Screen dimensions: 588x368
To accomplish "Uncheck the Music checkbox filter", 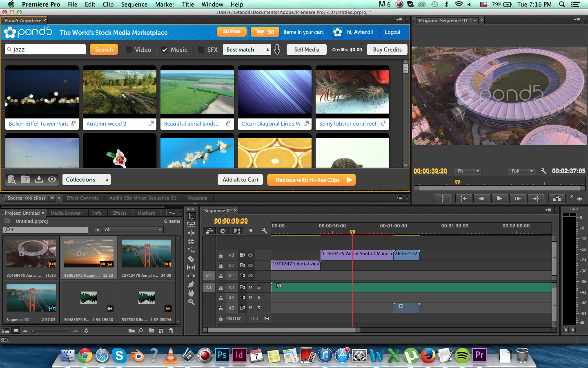I will click(165, 50).
